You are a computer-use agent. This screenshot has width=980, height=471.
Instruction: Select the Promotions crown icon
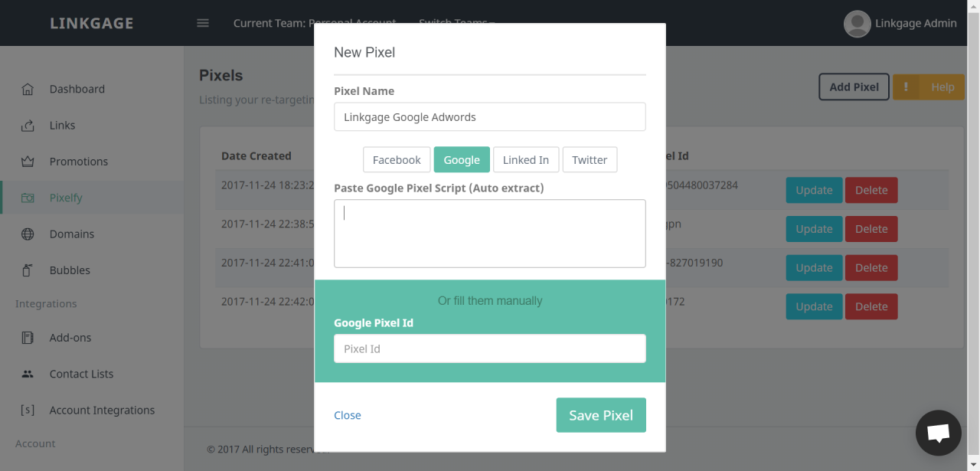(x=28, y=162)
